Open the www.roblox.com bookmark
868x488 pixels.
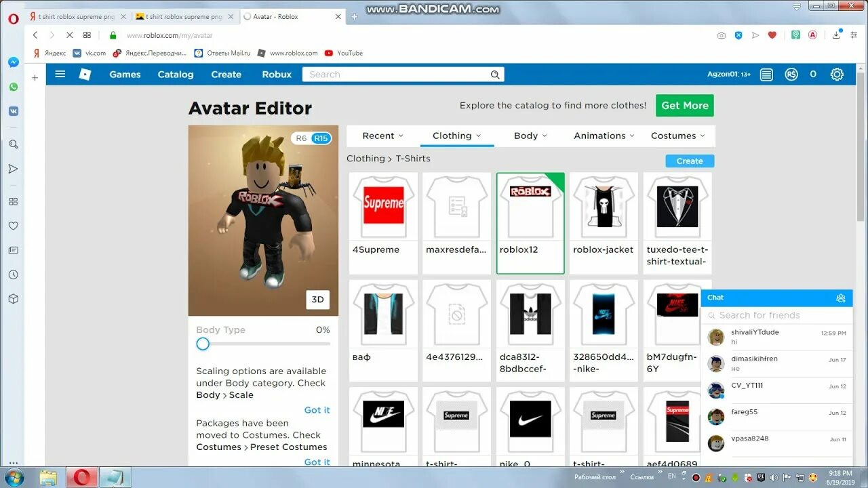(x=288, y=53)
